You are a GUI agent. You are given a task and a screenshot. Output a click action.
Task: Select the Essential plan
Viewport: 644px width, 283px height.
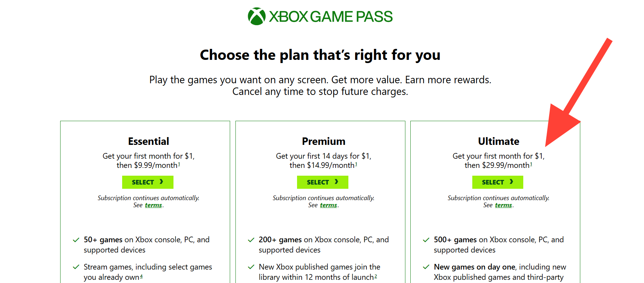click(x=148, y=182)
